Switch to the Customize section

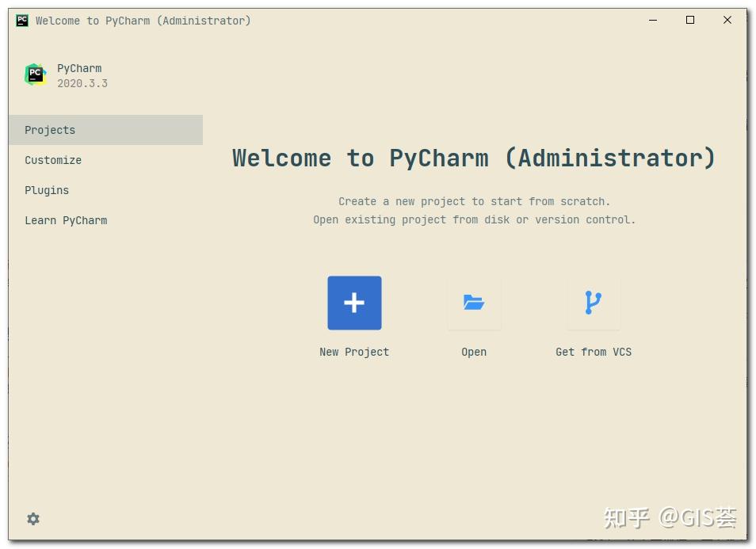click(x=52, y=160)
